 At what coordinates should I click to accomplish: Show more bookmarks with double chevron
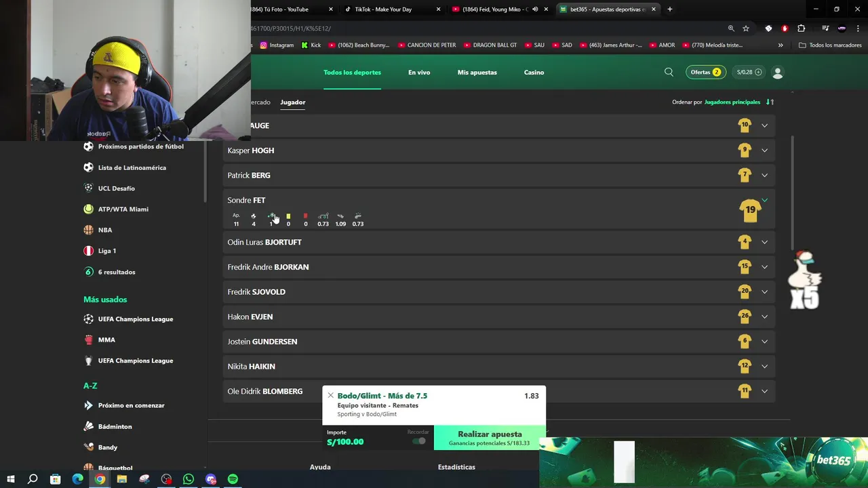tap(781, 45)
